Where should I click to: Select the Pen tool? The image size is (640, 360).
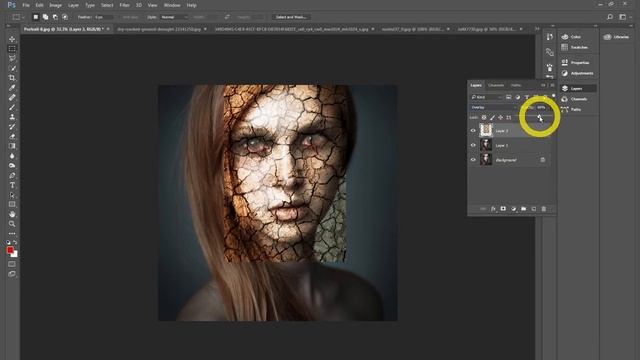tap(12, 176)
